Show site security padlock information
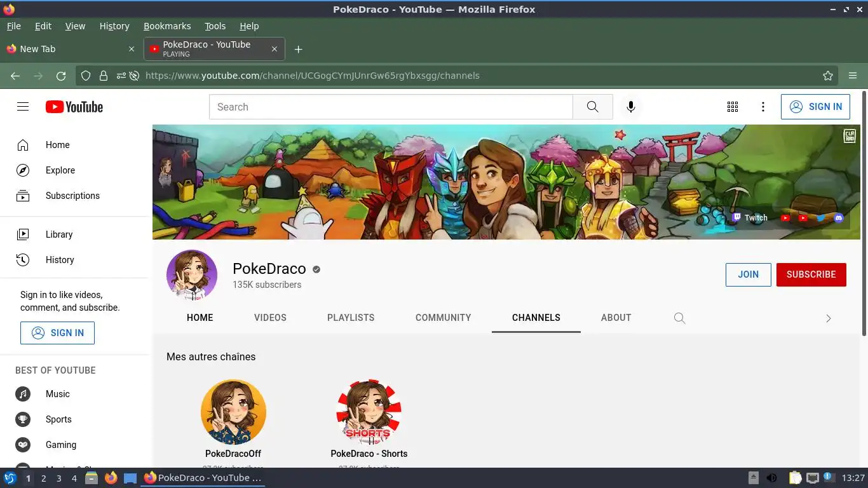Screen dimensions: 868x488 point(104,76)
